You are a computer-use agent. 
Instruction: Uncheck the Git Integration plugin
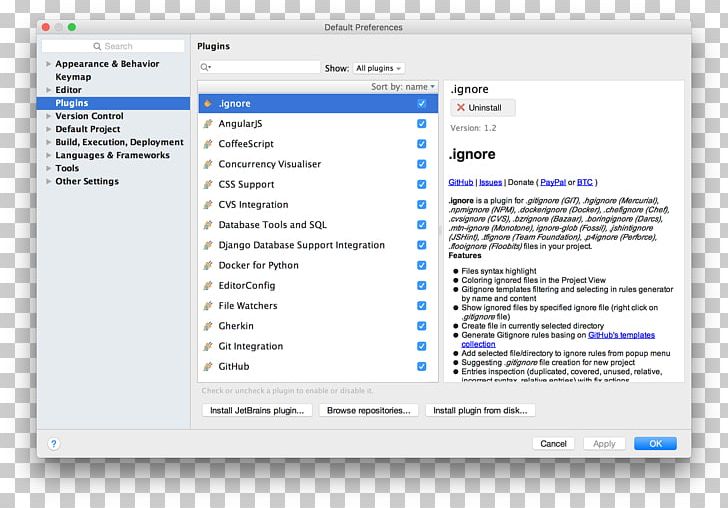pyautogui.click(x=421, y=347)
